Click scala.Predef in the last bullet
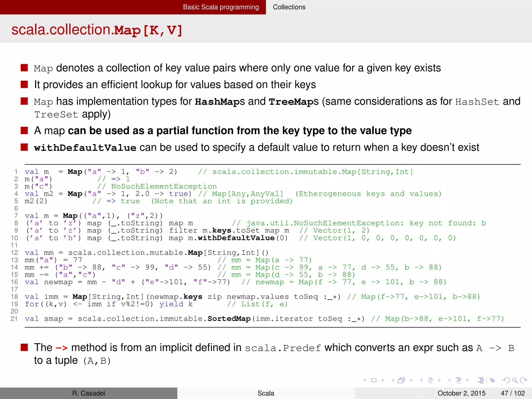532x399 pixels. [283, 348]
